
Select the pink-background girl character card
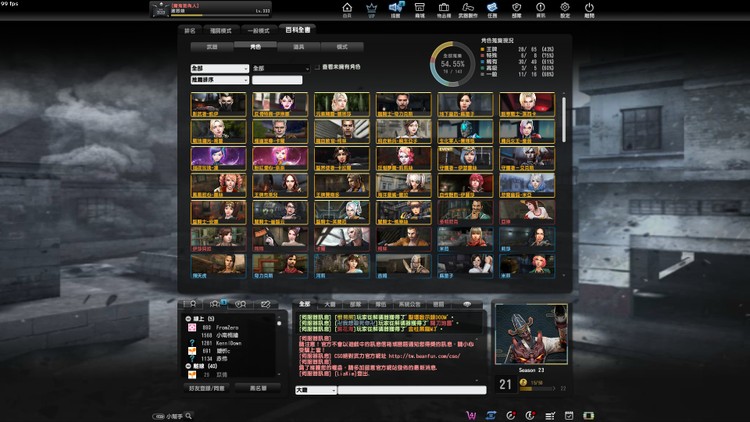(280, 159)
